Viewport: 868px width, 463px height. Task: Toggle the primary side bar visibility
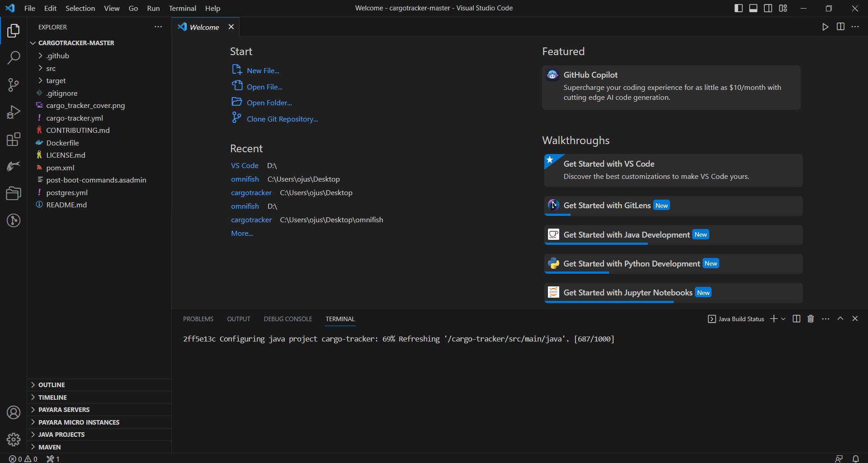(738, 8)
